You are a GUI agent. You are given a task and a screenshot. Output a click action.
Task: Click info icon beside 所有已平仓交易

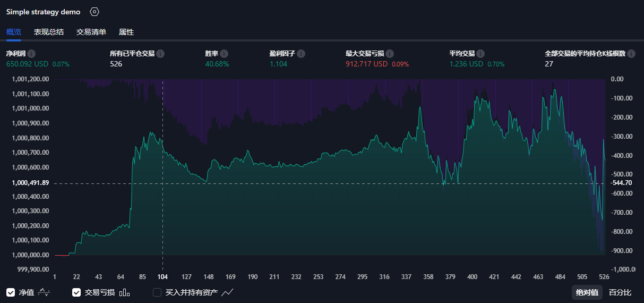[x=160, y=54]
